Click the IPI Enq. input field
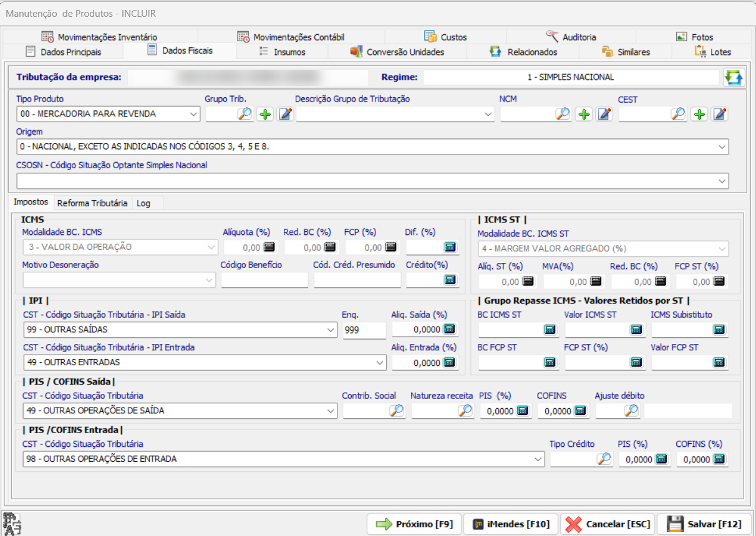756x536 pixels. [364, 330]
